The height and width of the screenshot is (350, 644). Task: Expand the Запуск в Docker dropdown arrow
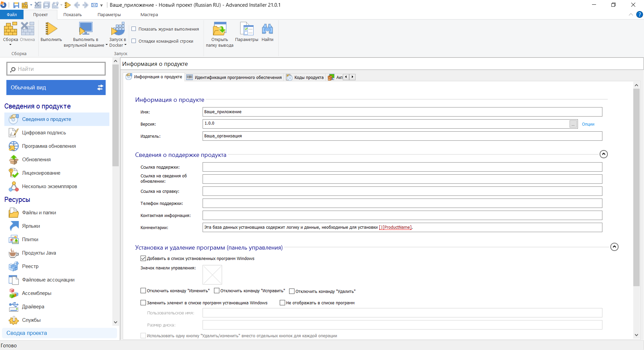(125, 45)
